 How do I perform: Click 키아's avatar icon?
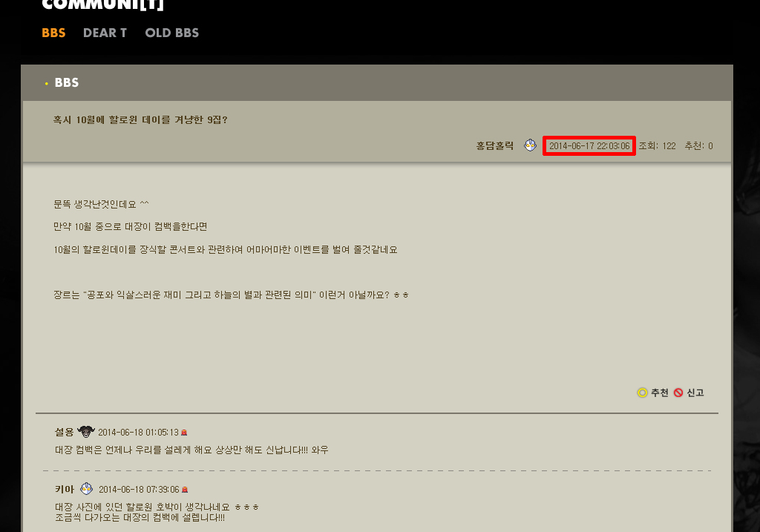[87, 488]
